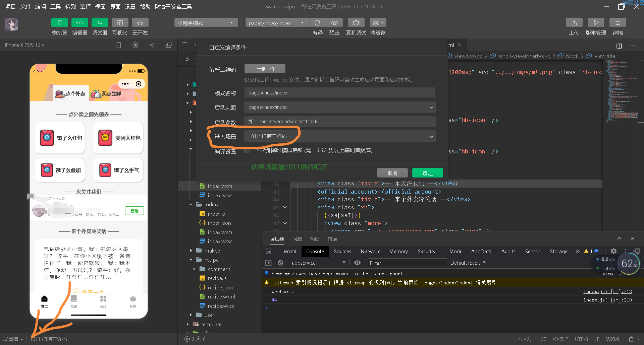This screenshot has height=345, width=644.
Task: Open the 文件 menu
Action: pos(25,6)
